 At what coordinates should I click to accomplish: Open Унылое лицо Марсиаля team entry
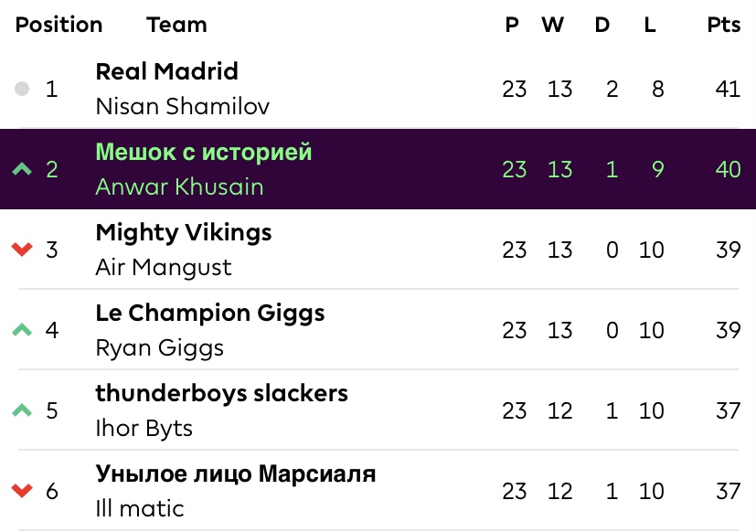tap(236, 474)
